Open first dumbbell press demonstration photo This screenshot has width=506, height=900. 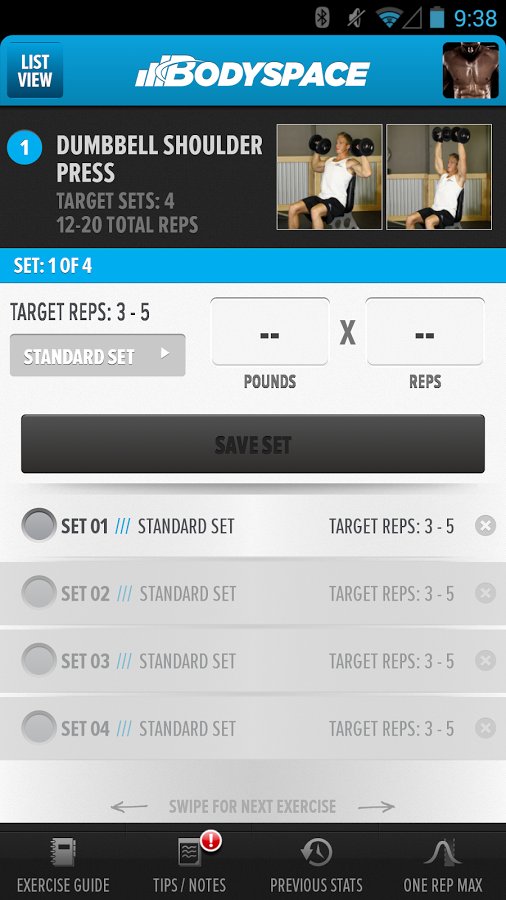pyautogui.click(x=329, y=177)
